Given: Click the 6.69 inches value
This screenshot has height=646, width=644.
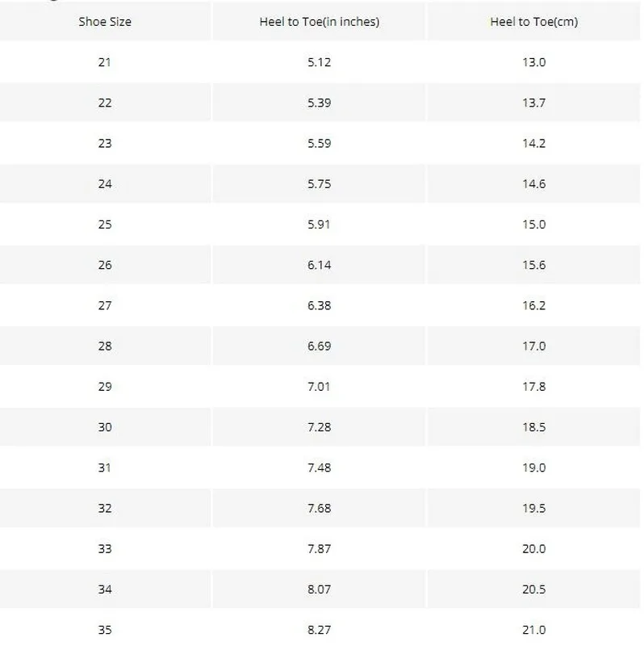Looking at the screenshot, I should 319,346.
